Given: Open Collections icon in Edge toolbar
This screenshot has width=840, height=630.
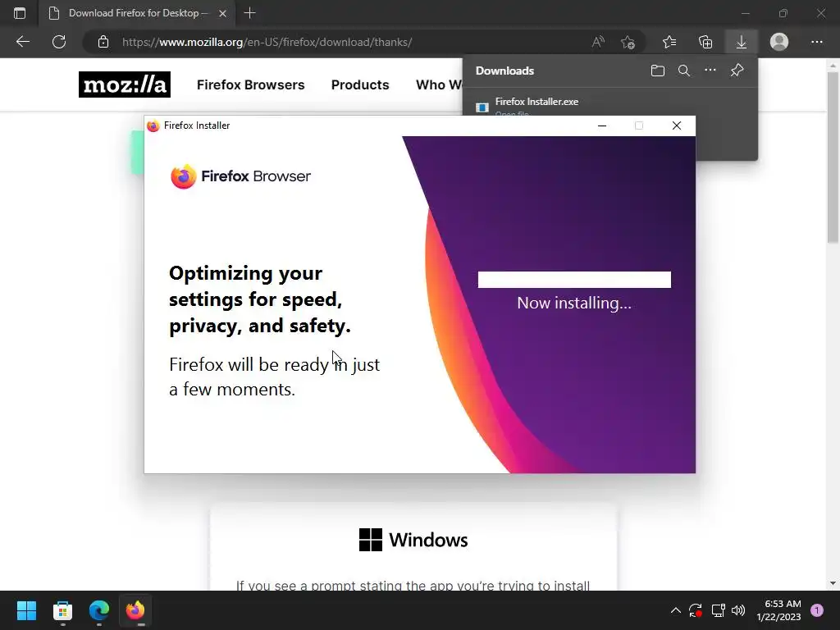Looking at the screenshot, I should point(705,42).
